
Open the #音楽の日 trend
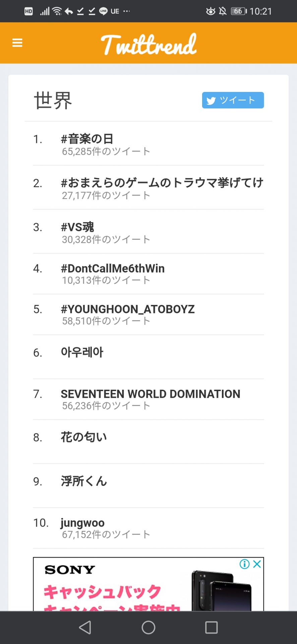(87, 139)
